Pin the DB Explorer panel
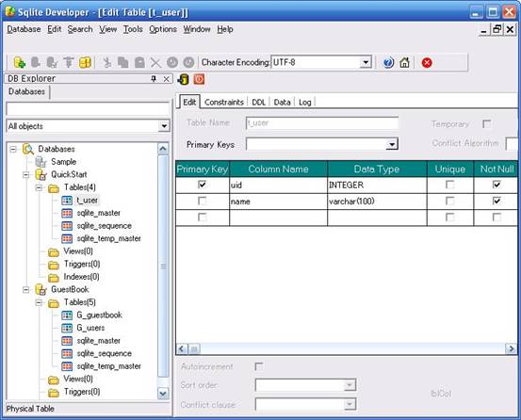521x420 pixels. pyautogui.click(x=154, y=79)
